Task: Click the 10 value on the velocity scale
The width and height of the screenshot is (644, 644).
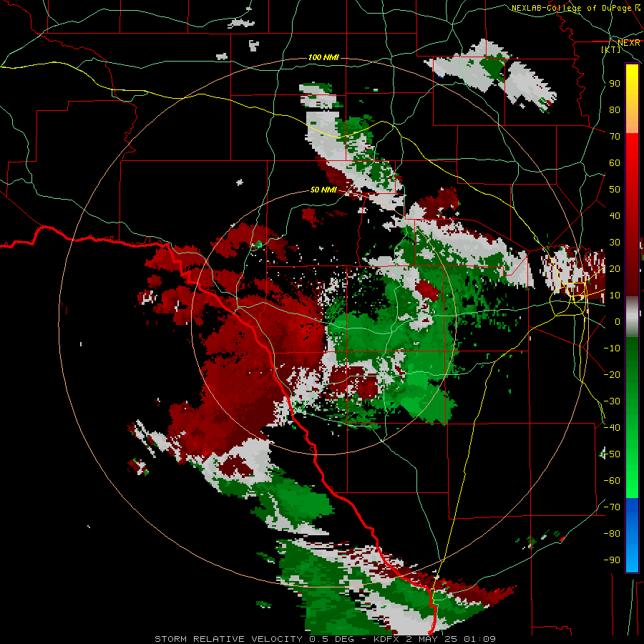Action: 615,296
